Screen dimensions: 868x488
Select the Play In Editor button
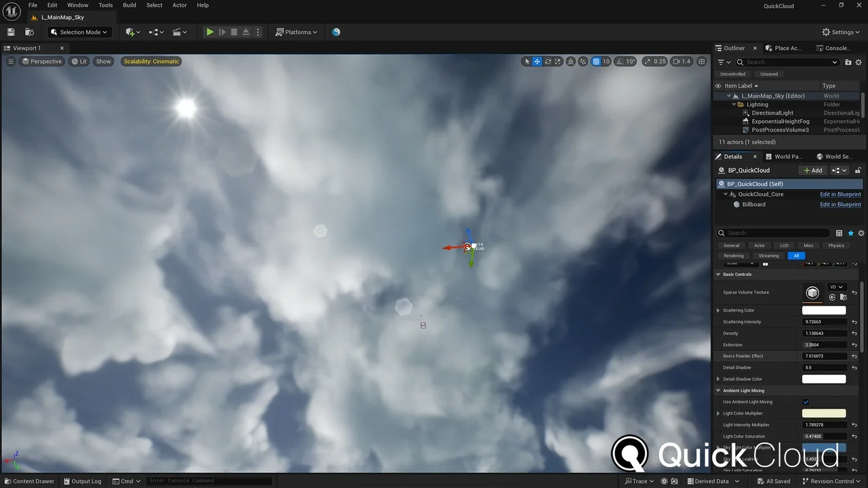click(210, 32)
